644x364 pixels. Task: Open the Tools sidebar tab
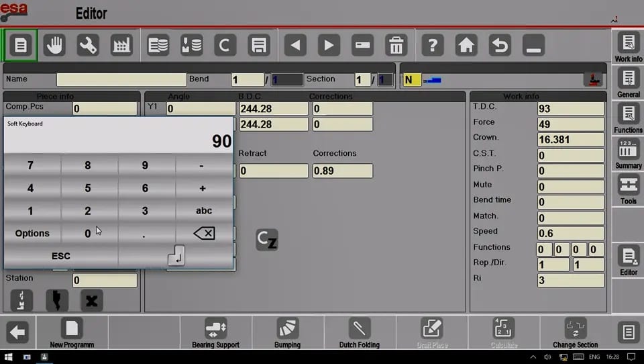tap(629, 189)
